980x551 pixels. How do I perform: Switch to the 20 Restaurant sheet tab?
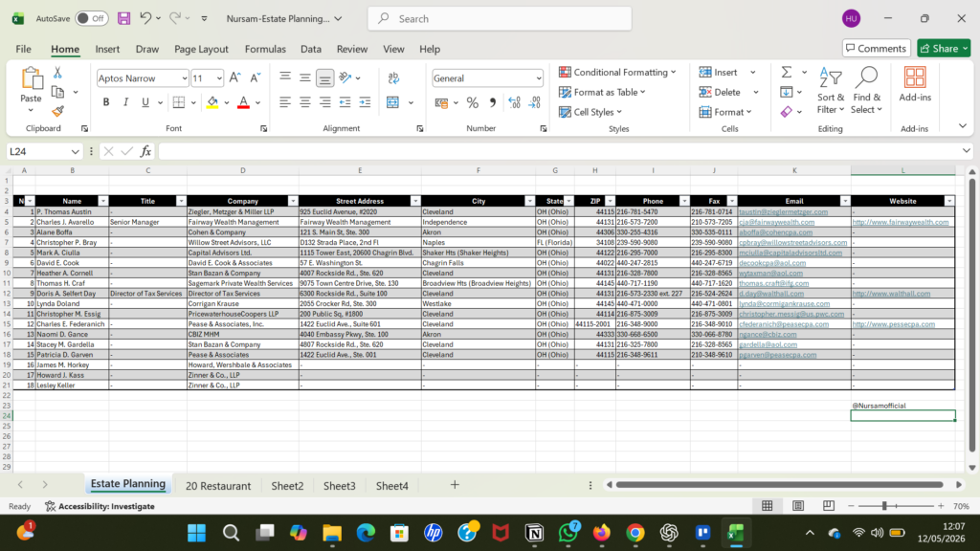pyautogui.click(x=218, y=485)
